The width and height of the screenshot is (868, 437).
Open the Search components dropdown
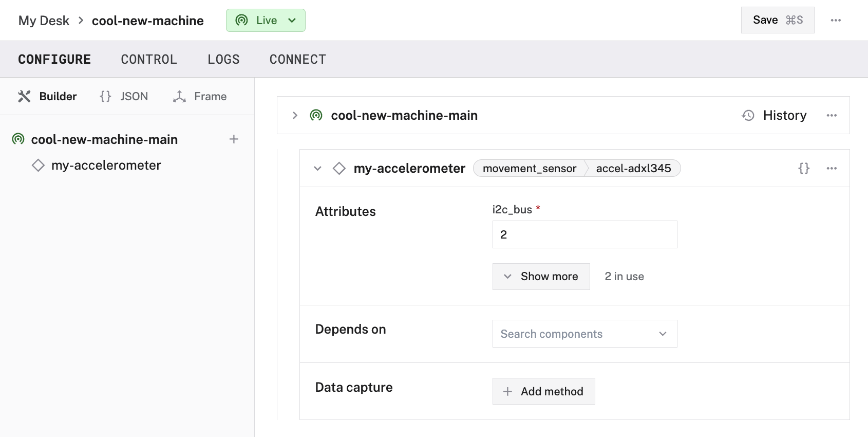(584, 334)
